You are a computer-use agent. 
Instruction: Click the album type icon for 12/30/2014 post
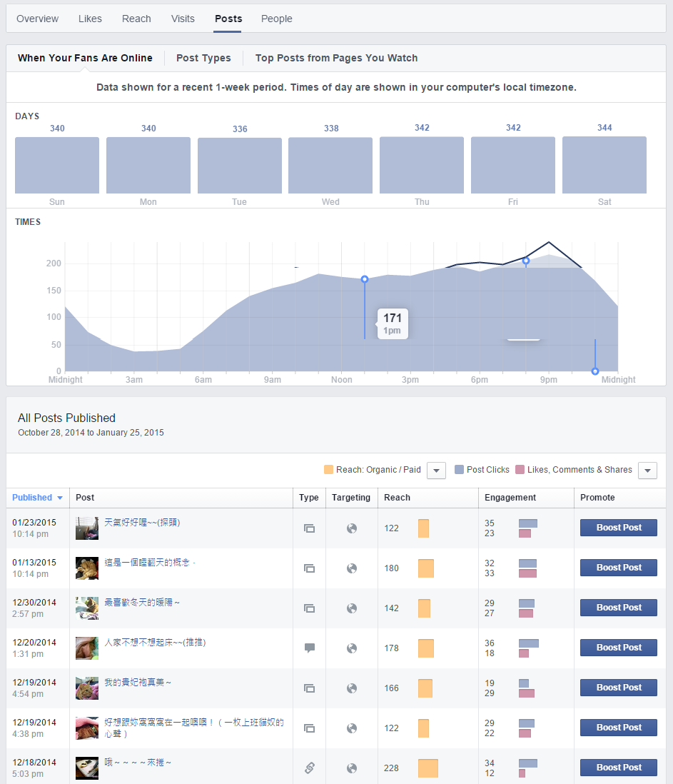pos(309,608)
